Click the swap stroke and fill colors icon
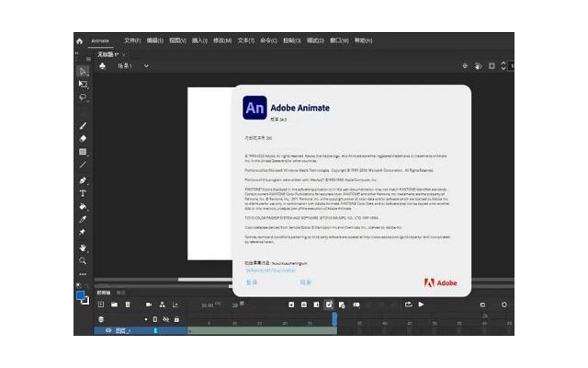588x368 pixels. tap(78, 286)
